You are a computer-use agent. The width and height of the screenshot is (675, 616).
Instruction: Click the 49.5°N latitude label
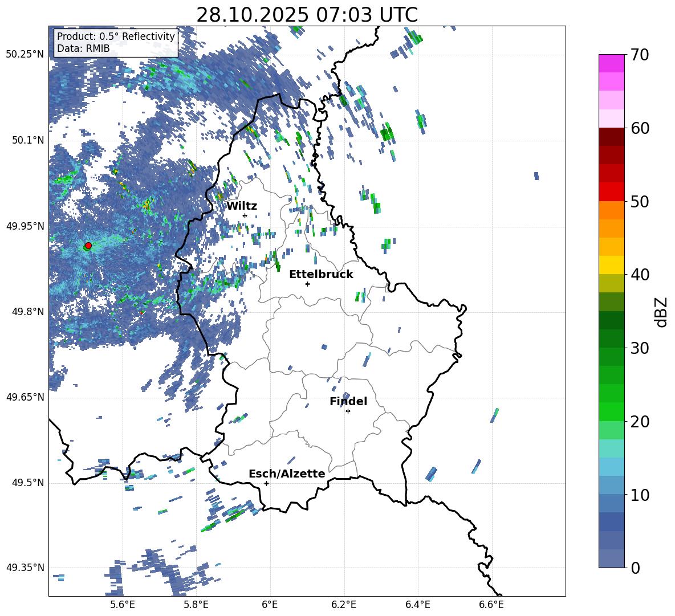click(x=27, y=483)
